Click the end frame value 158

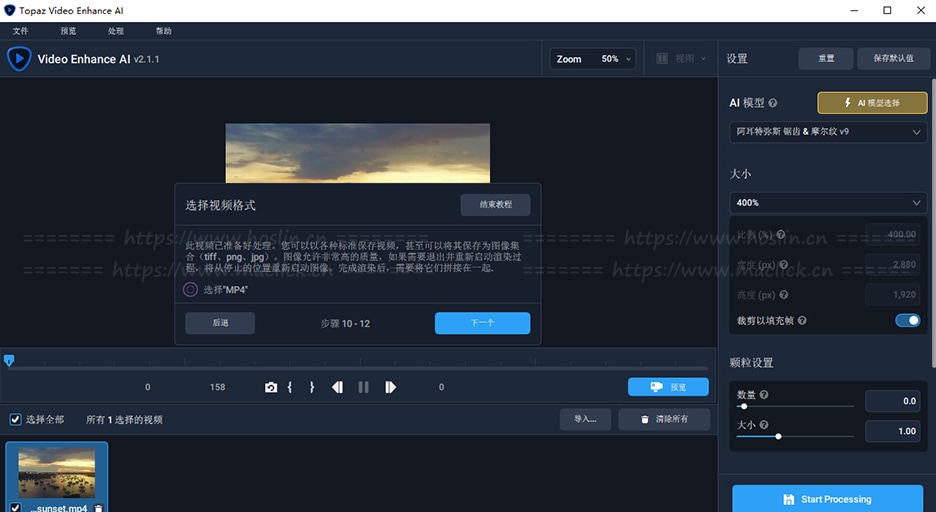[217, 387]
